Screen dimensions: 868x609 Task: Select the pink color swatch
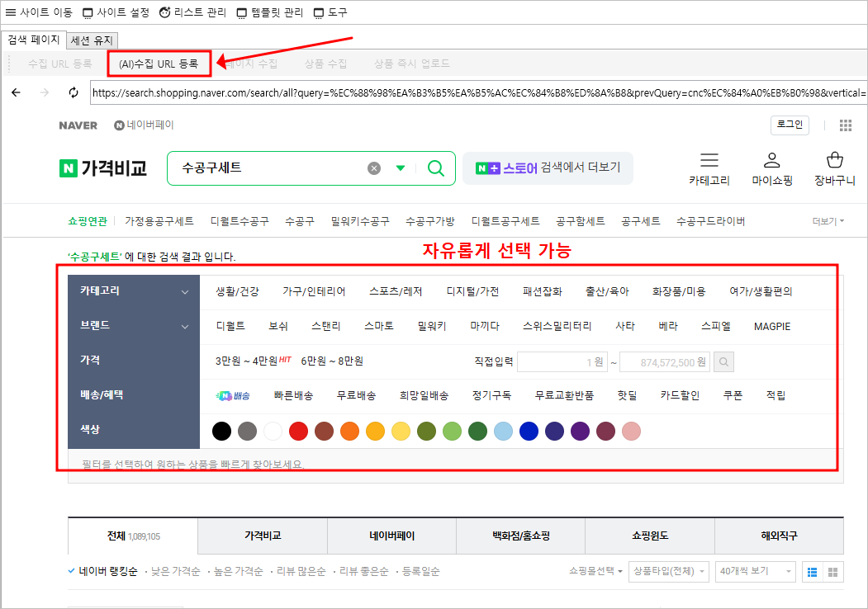point(632,431)
